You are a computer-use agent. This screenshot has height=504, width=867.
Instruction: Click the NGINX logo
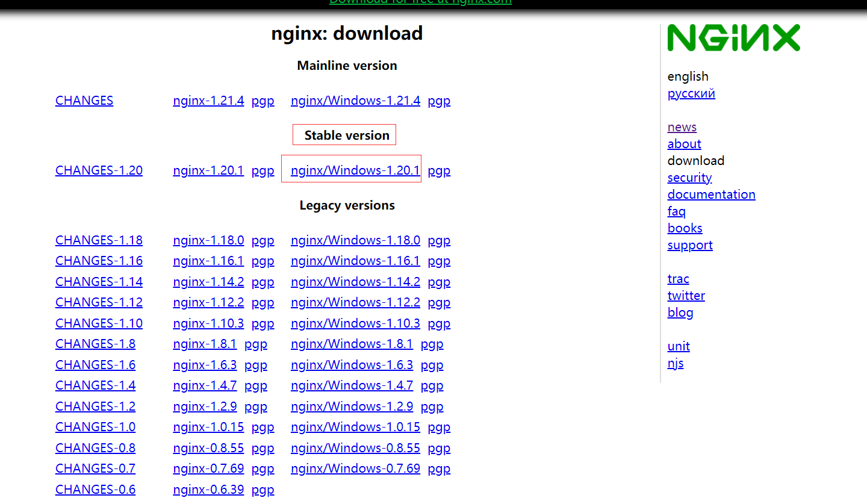pyautogui.click(x=734, y=37)
